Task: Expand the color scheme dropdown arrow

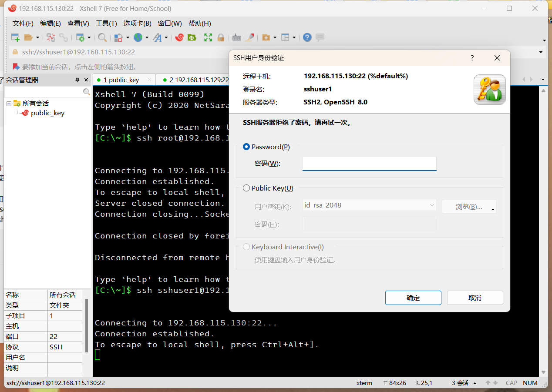Action: click(128, 38)
